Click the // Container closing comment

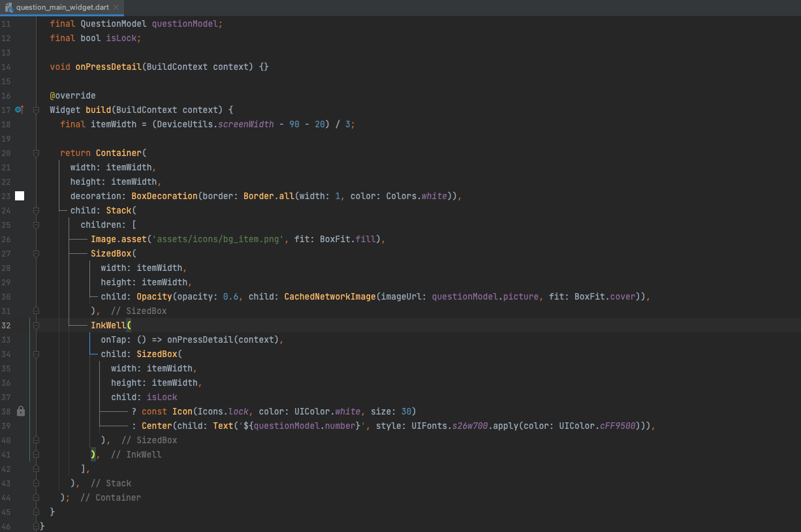pos(111,497)
